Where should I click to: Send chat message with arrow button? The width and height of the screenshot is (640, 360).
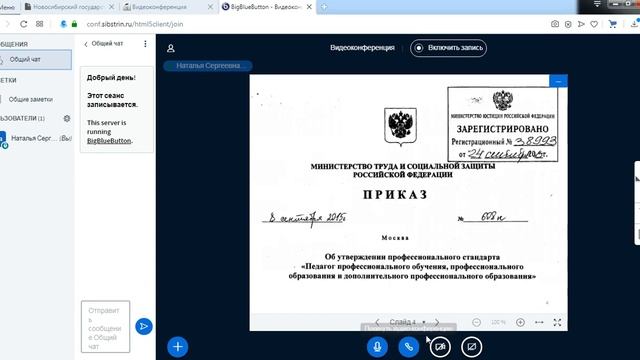point(144,326)
